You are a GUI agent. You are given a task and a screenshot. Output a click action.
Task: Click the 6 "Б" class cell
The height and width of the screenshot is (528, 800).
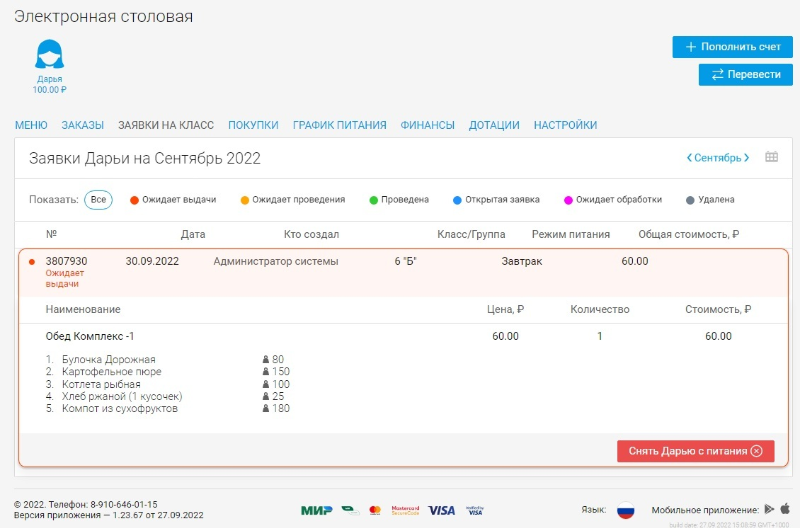click(x=406, y=262)
